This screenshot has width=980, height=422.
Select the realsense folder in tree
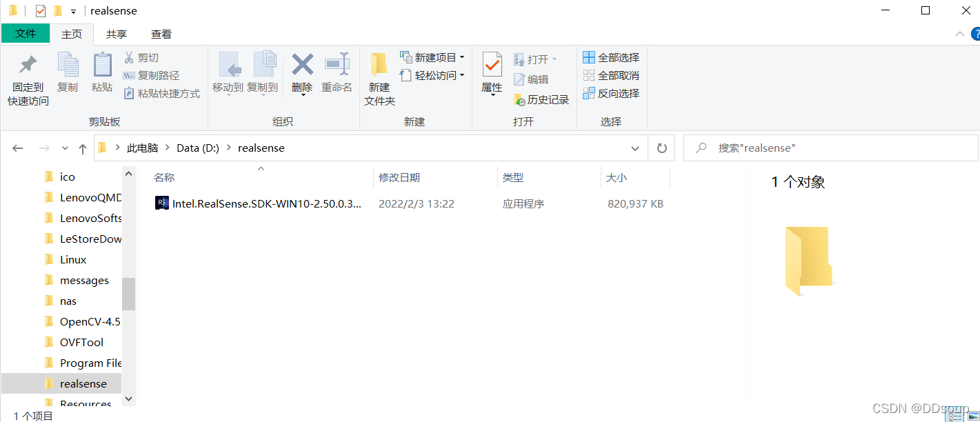(x=61, y=383)
